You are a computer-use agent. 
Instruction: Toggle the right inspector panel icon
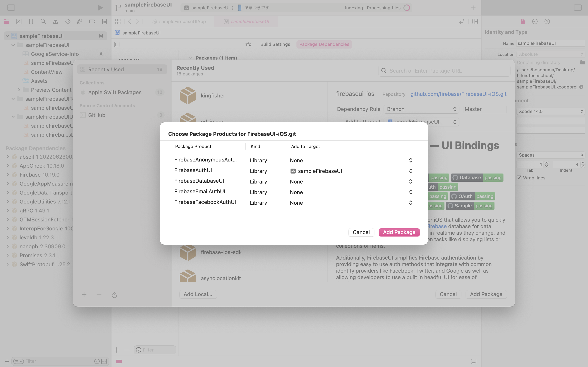coord(578,8)
